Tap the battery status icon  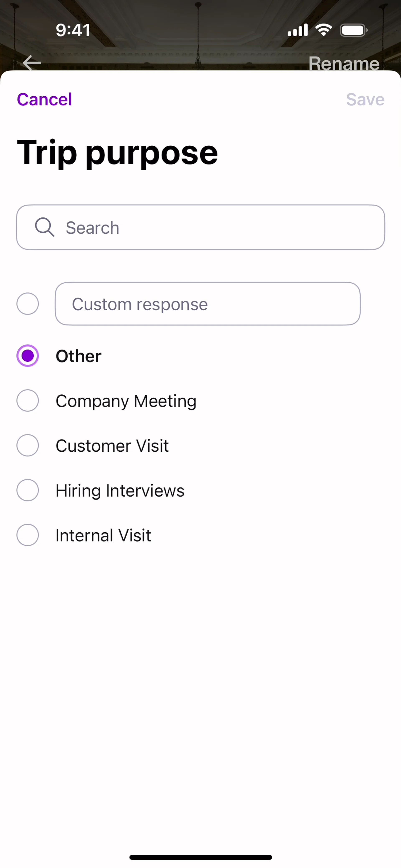tap(353, 30)
